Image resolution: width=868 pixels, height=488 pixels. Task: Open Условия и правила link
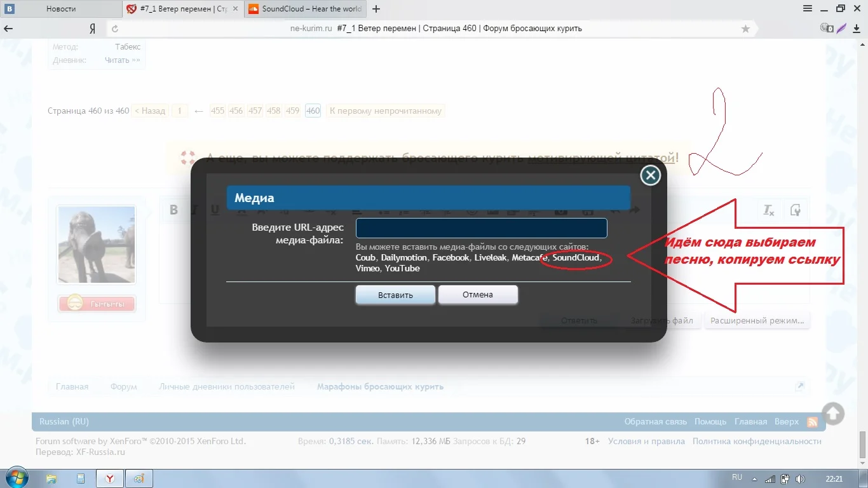[646, 441]
